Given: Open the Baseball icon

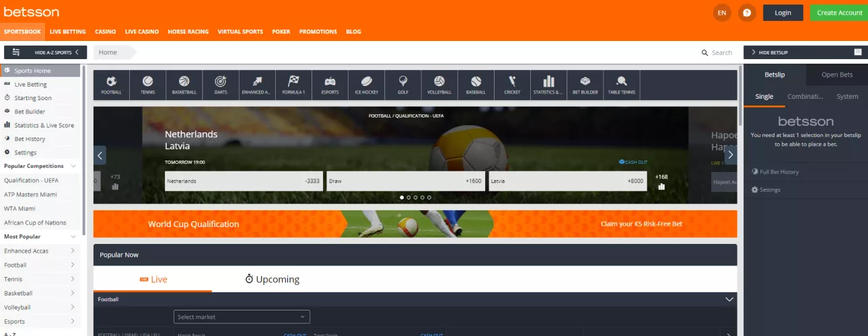Looking at the screenshot, I should [476, 85].
